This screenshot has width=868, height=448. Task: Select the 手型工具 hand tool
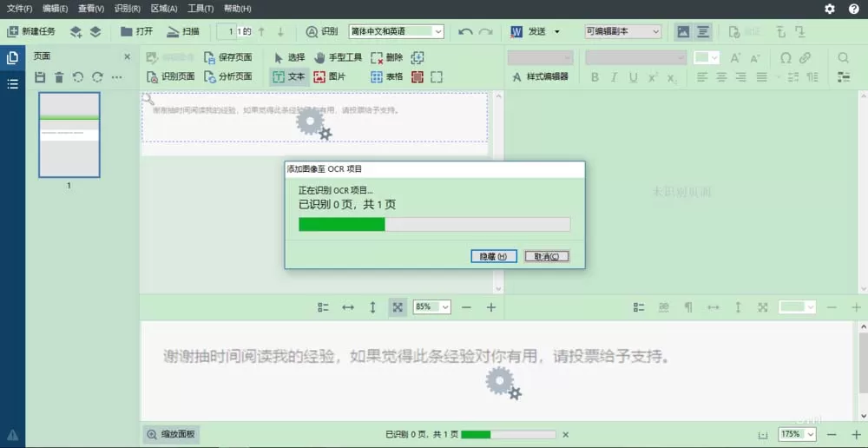[339, 57]
